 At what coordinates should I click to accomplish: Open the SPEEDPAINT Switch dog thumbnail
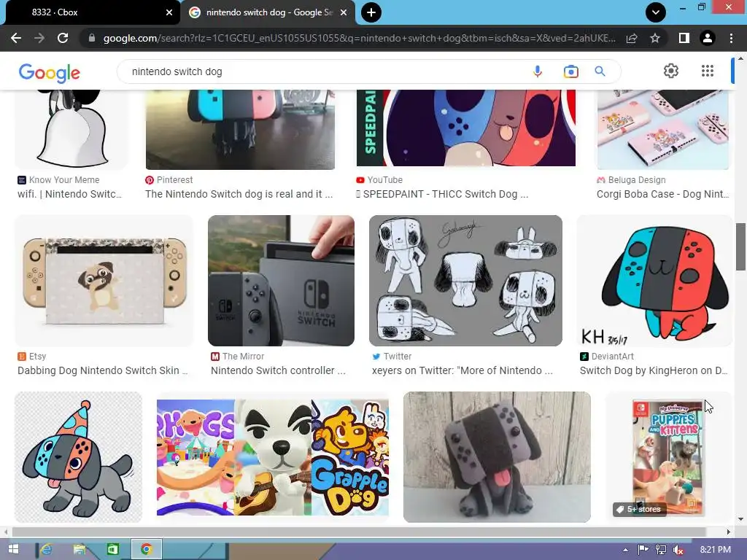(x=466, y=128)
